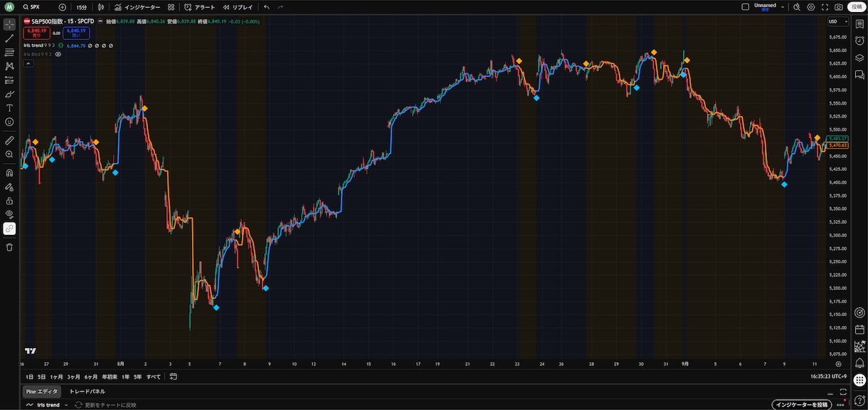Open the object tree layers icon

coord(859,58)
